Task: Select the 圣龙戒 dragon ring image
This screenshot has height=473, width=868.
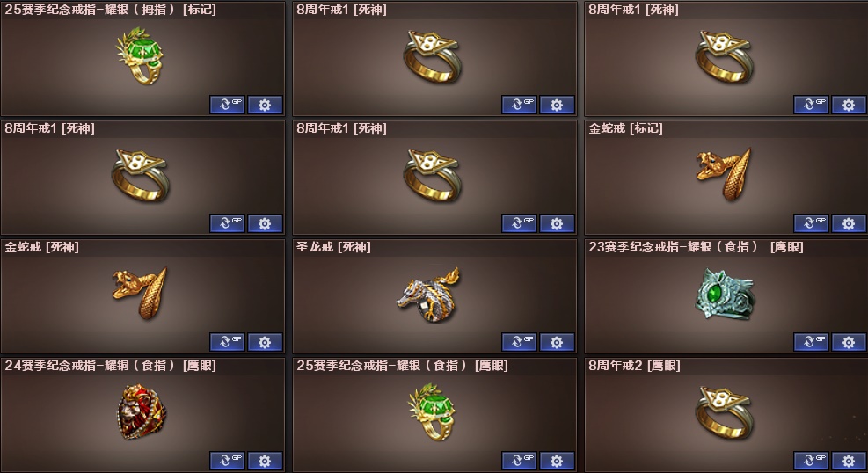Action: pyautogui.click(x=429, y=295)
